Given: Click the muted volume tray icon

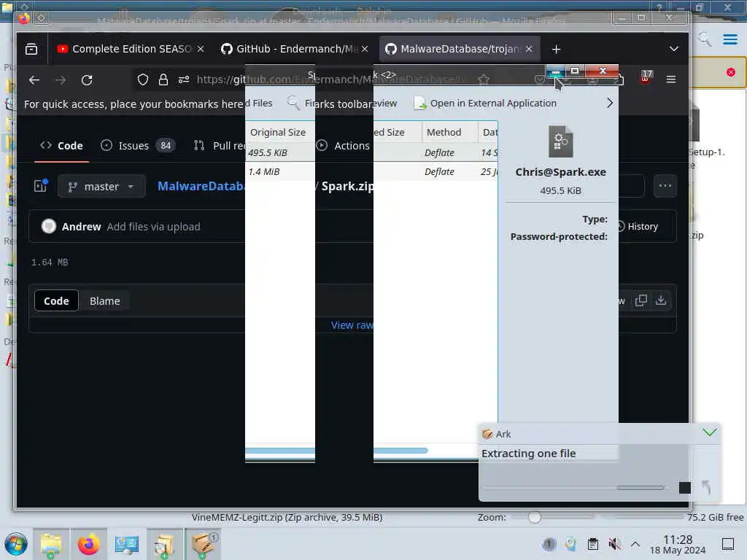Looking at the screenshot, I should 614,544.
